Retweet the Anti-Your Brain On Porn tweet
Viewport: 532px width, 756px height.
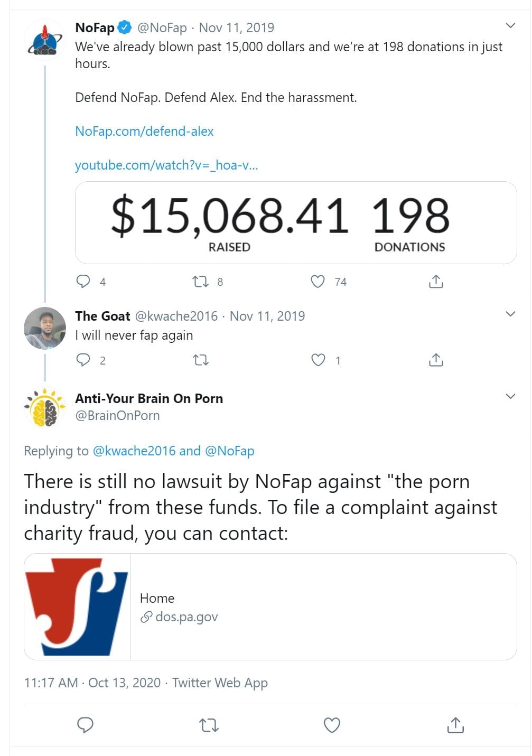[209, 725]
